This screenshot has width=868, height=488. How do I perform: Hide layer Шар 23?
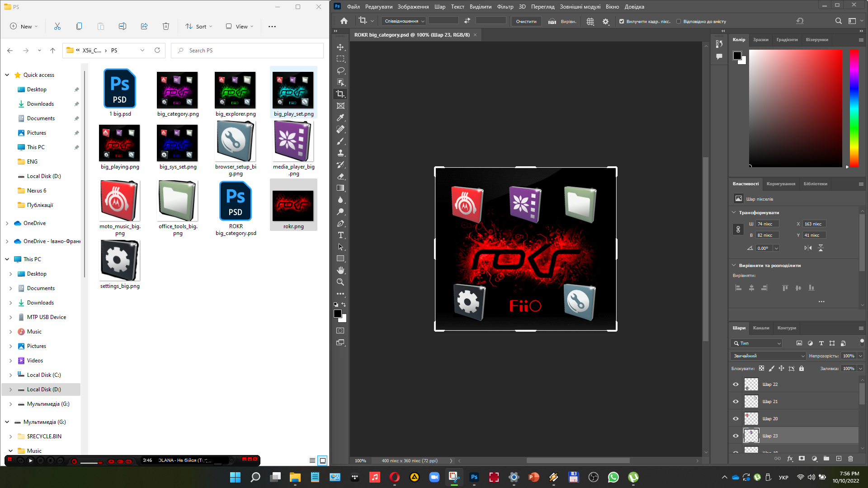(736, 436)
